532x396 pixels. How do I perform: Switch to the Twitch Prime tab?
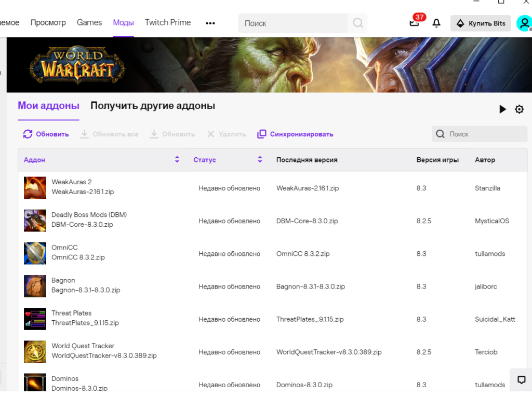[168, 22]
